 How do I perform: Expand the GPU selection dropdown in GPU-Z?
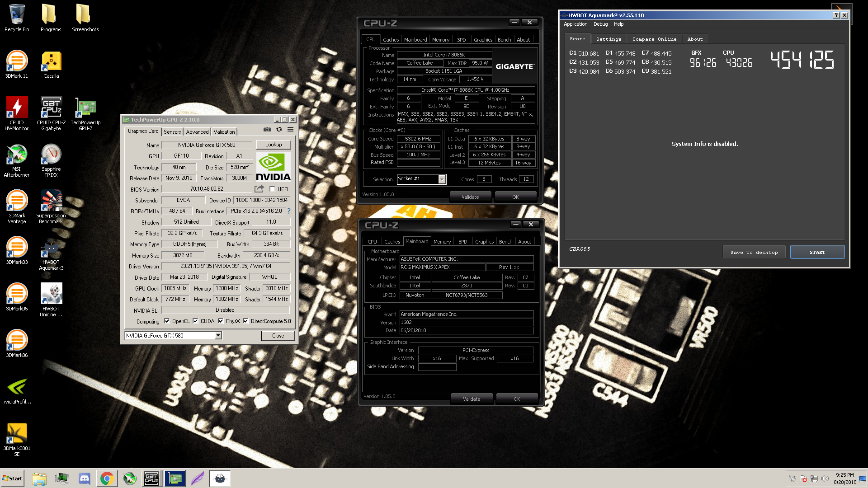point(218,335)
